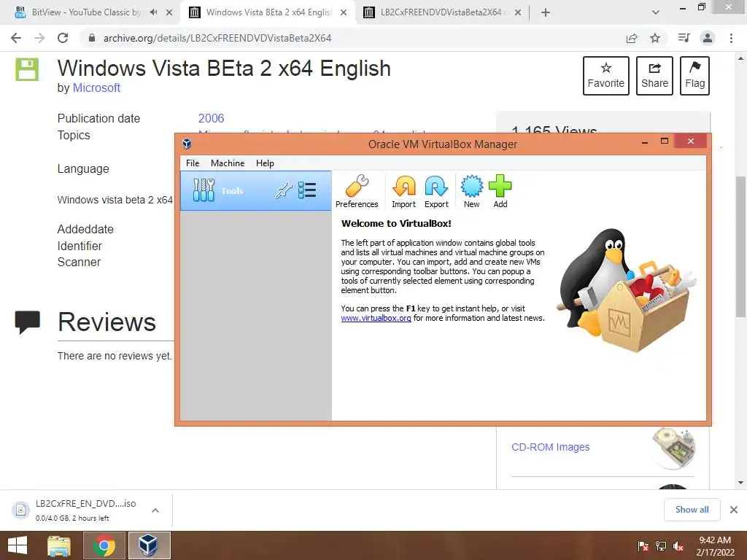Open VirtualBox Preferences
The image size is (747, 560).
point(356,191)
